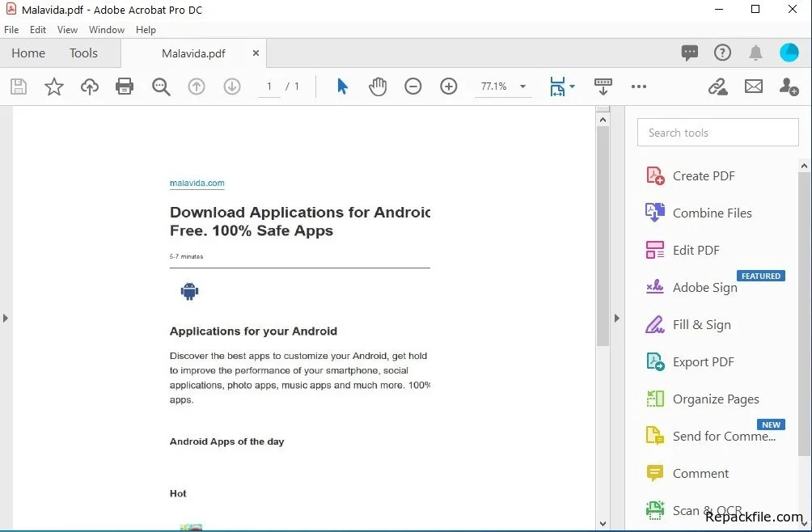Viewport: 812px width, 532px height.
Task: Open the View menu
Action: tap(67, 29)
